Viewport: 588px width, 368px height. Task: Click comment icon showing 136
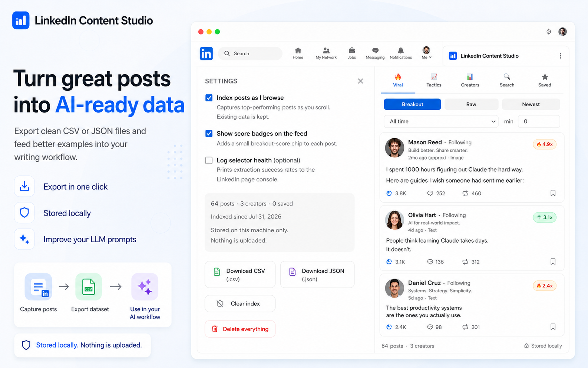[x=430, y=262]
